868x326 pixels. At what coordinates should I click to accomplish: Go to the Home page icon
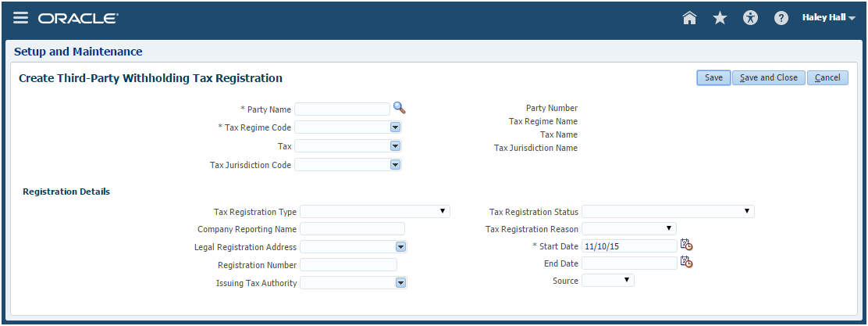(689, 18)
